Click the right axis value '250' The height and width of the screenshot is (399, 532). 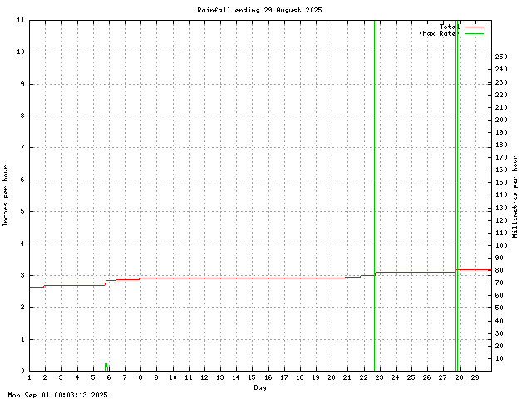pos(501,57)
